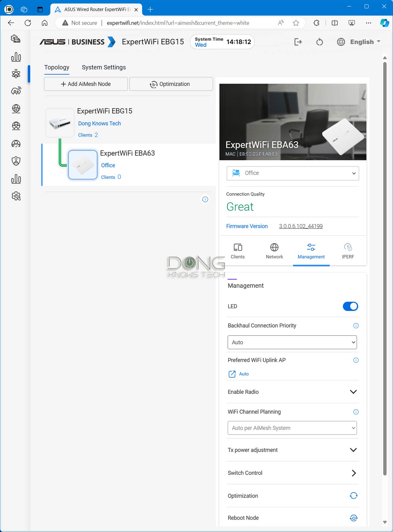Open the lower bar-chart sidebar icon

click(16, 179)
